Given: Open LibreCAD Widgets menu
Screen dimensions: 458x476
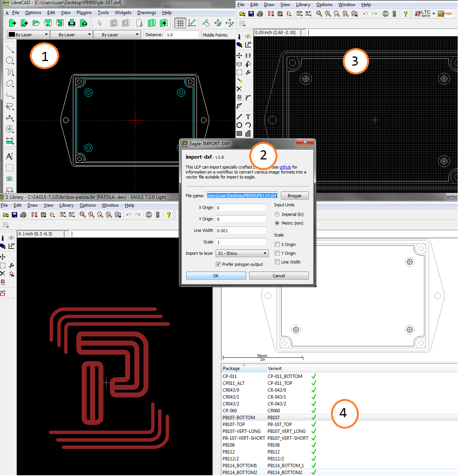Looking at the screenshot, I should tap(123, 13).
